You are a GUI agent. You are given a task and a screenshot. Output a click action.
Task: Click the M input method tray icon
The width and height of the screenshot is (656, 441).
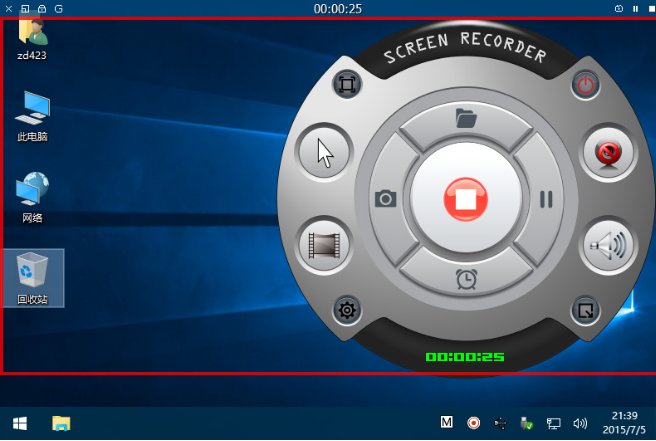(x=446, y=423)
